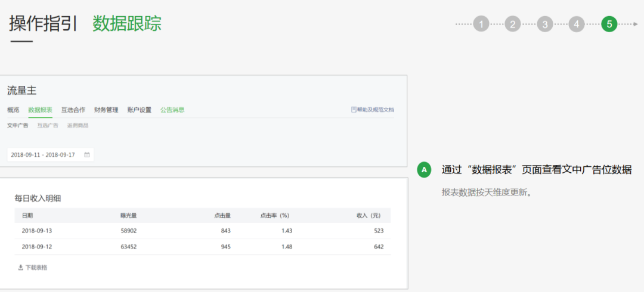Click the click rate 1.43

(x=287, y=231)
